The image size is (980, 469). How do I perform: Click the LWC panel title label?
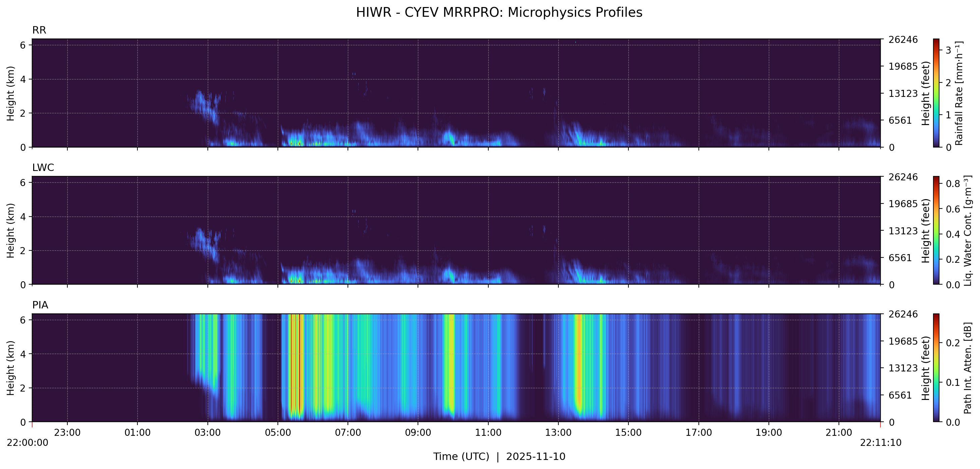click(43, 168)
